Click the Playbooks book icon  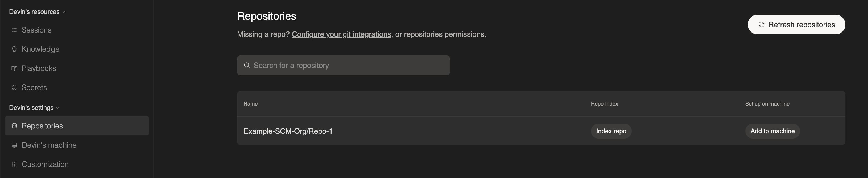tap(14, 68)
